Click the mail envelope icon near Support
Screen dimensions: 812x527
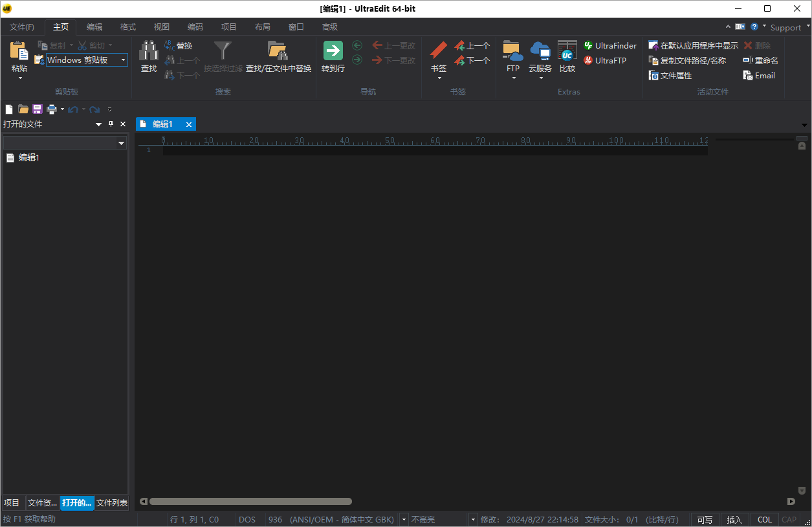(740, 27)
